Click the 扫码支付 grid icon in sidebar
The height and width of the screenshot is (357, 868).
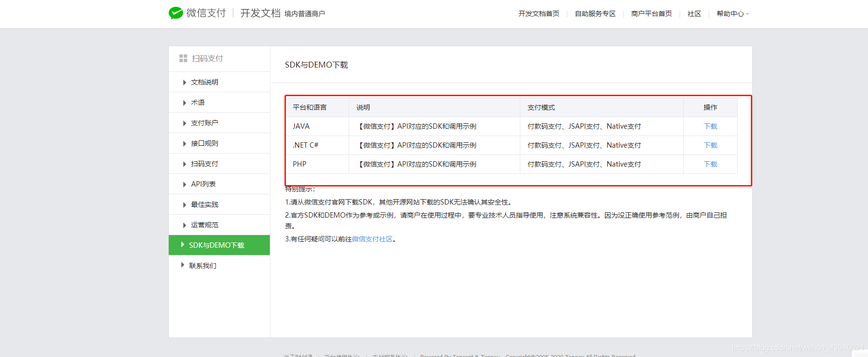[183, 58]
